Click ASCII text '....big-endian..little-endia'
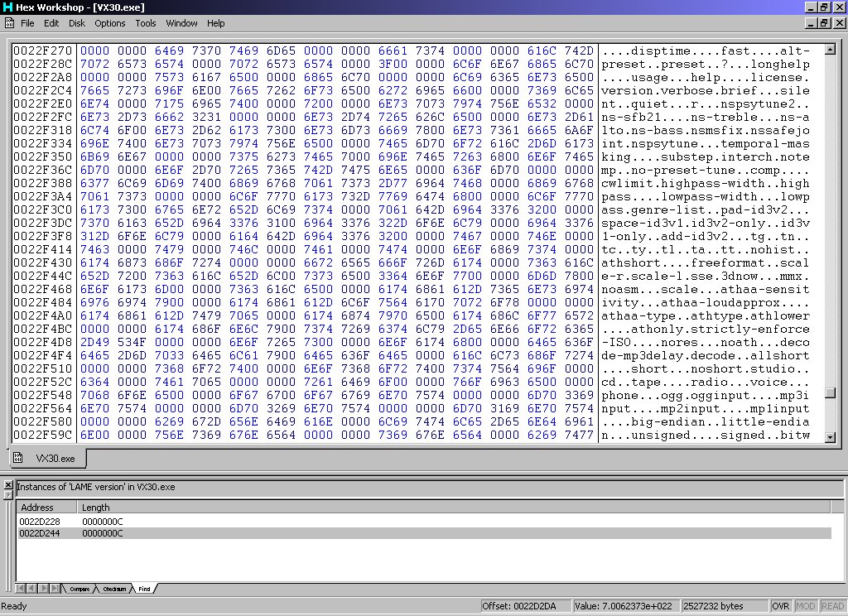 click(x=706, y=421)
